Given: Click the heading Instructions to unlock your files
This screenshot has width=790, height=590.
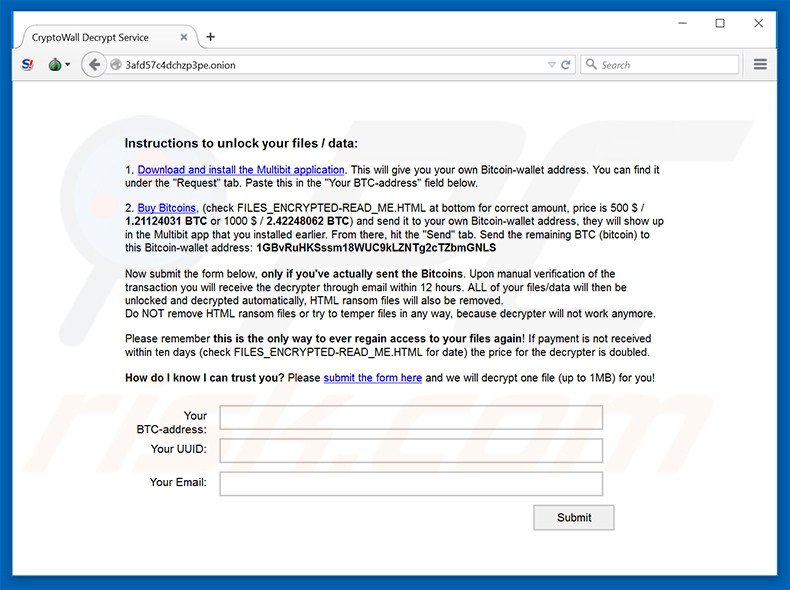Looking at the screenshot, I should pyautogui.click(x=241, y=144).
